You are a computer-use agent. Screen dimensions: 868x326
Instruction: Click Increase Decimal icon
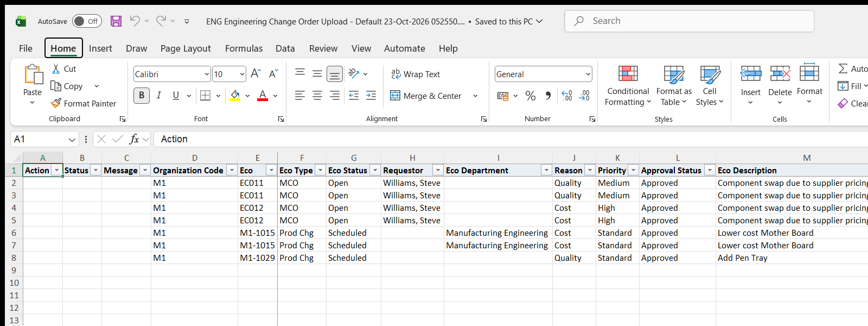pyautogui.click(x=567, y=96)
